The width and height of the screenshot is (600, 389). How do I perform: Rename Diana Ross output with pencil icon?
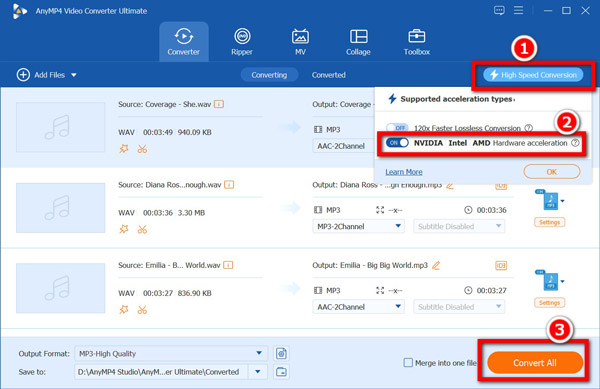coord(450,186)
